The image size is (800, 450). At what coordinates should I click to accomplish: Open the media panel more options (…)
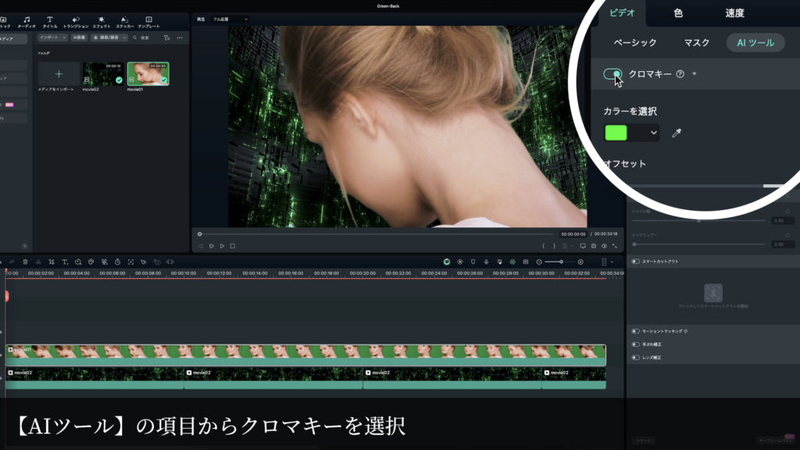click(180, 38)
